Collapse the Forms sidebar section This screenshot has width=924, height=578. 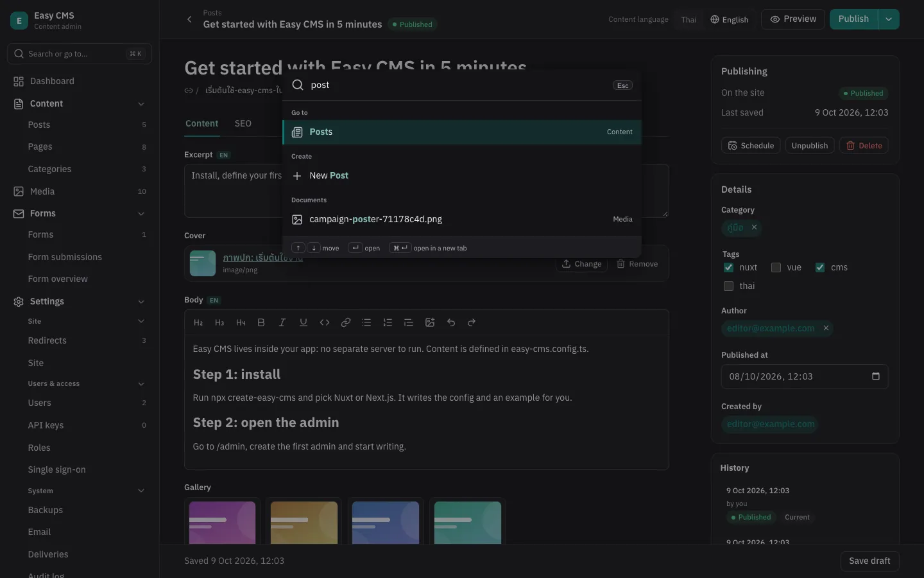[141, 214]
